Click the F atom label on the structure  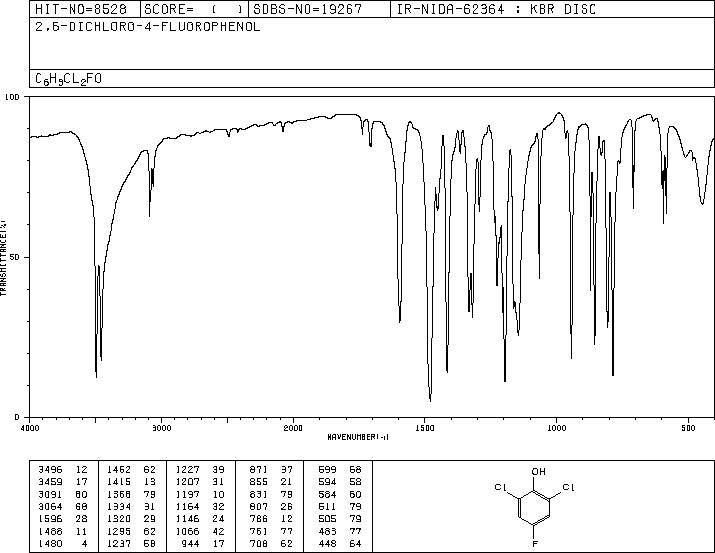point(535,543)
